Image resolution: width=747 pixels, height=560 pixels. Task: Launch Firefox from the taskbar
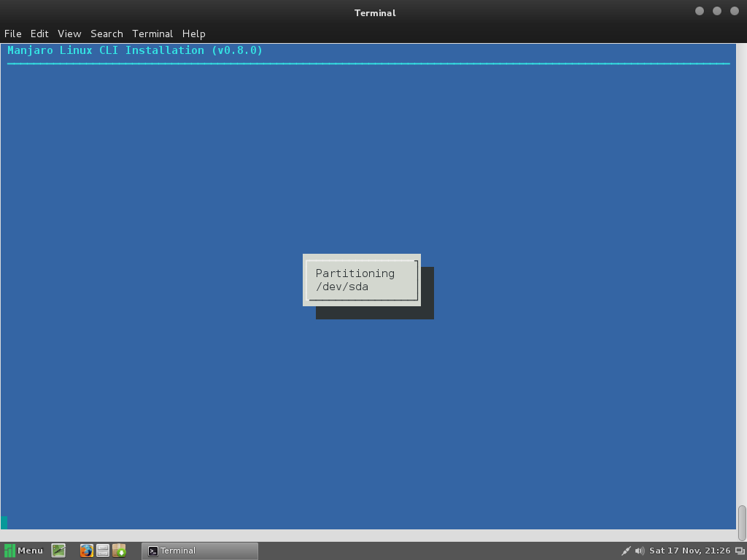tap(86, 551)
